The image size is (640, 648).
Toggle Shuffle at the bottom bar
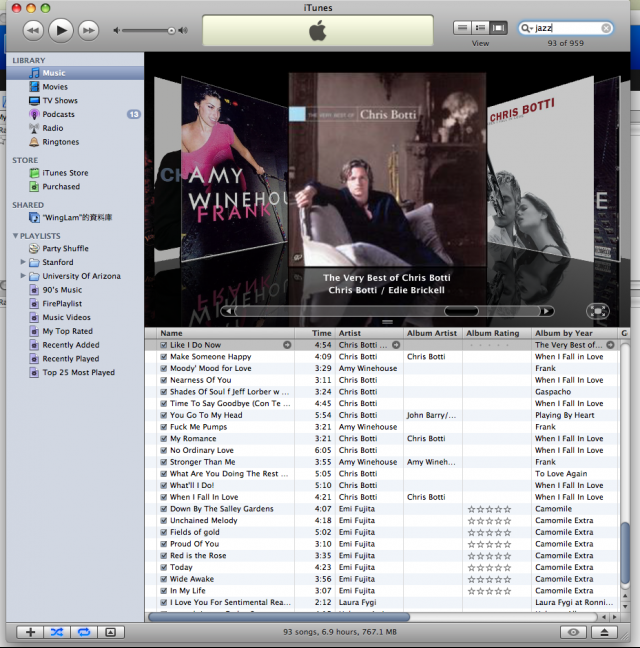coord(57,632)
